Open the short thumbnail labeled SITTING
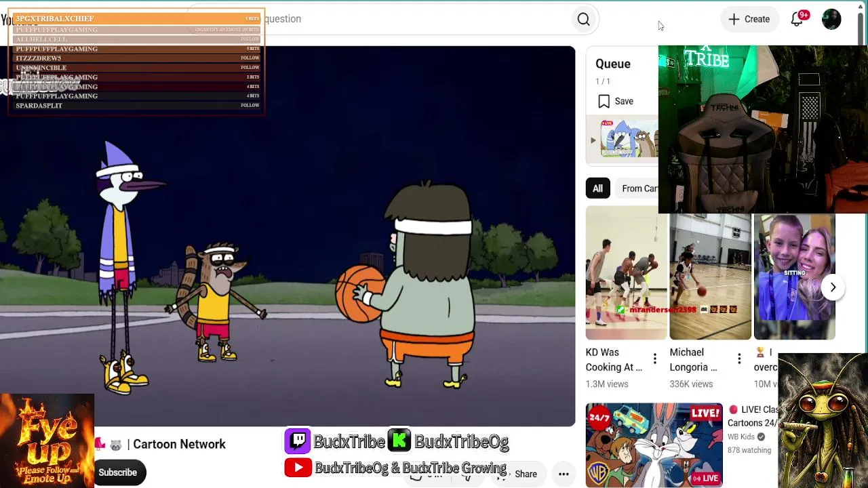This screenshot has height=488, width=868. point(794,277)
